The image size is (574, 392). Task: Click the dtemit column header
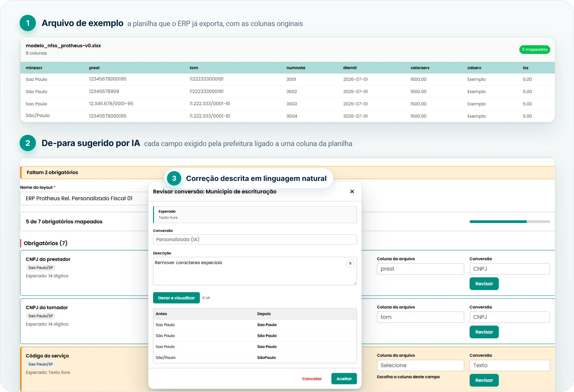click(x=350, y=68)
